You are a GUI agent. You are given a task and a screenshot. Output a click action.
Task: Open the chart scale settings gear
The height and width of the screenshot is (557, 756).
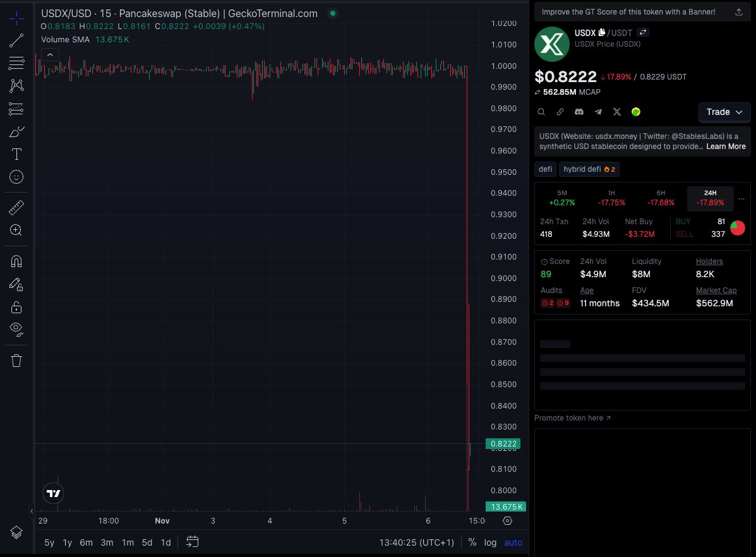(x=507, y=521)
